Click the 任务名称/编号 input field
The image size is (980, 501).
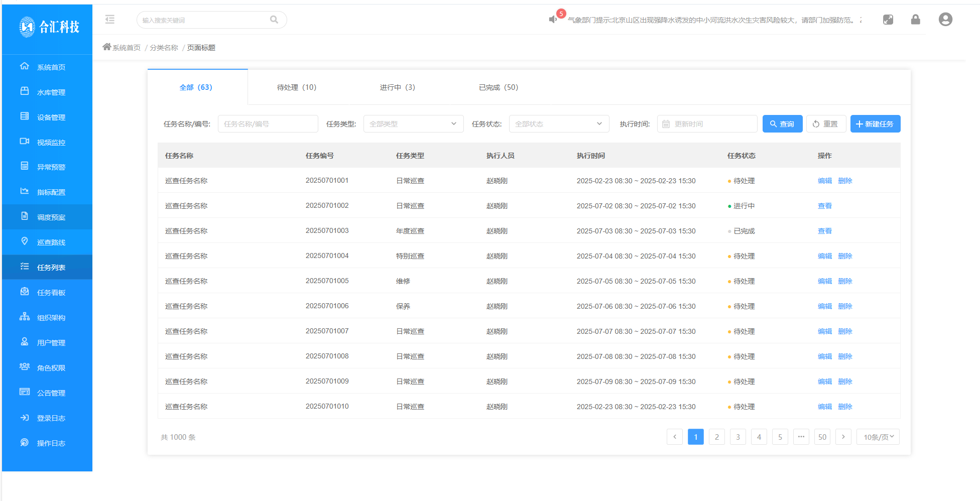click(268, 124)
